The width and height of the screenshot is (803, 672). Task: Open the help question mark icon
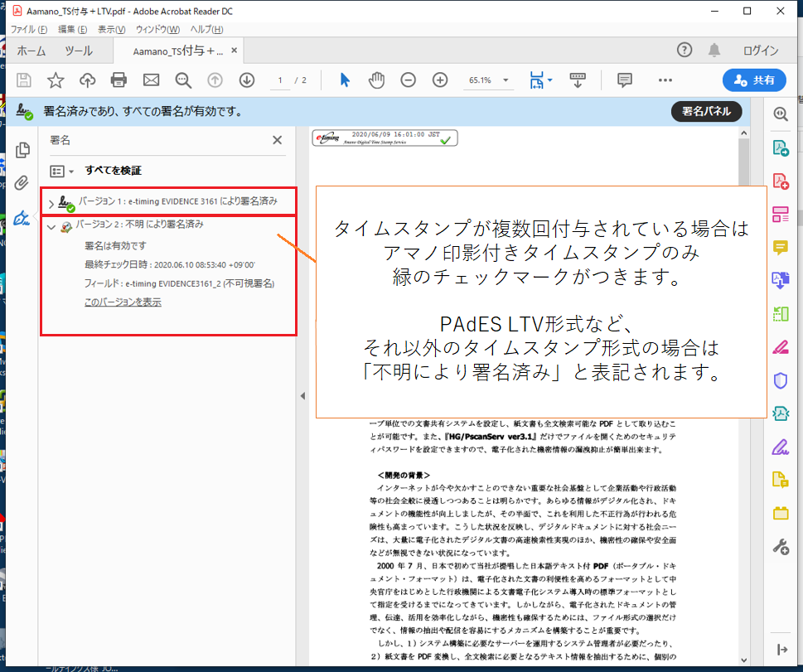click(x=684, y=50)
